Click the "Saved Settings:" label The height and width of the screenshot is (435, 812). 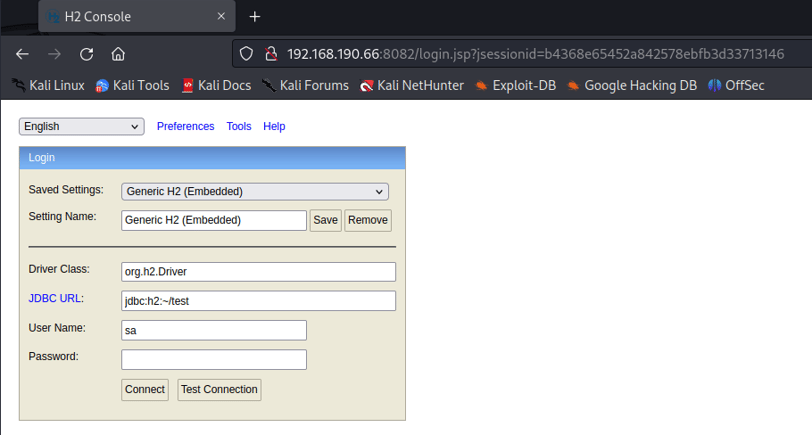[x=66, y=190]
